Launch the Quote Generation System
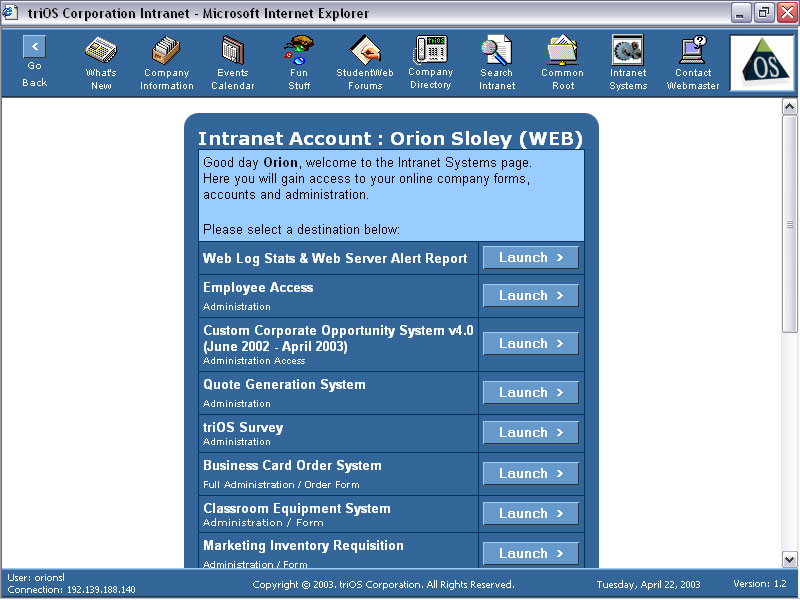This screenshot has width=800, height=600. pos(530,392)
